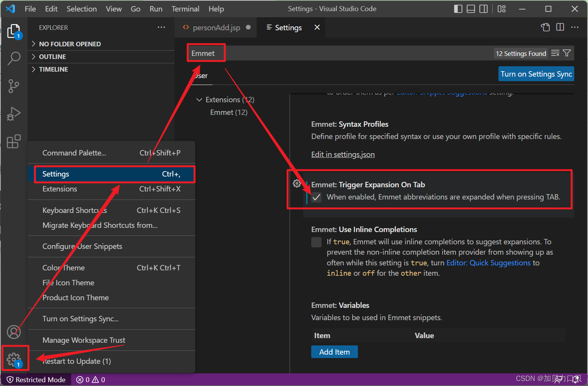
Task: Open the Explorer view in activity bar
Action: point(14,31)
